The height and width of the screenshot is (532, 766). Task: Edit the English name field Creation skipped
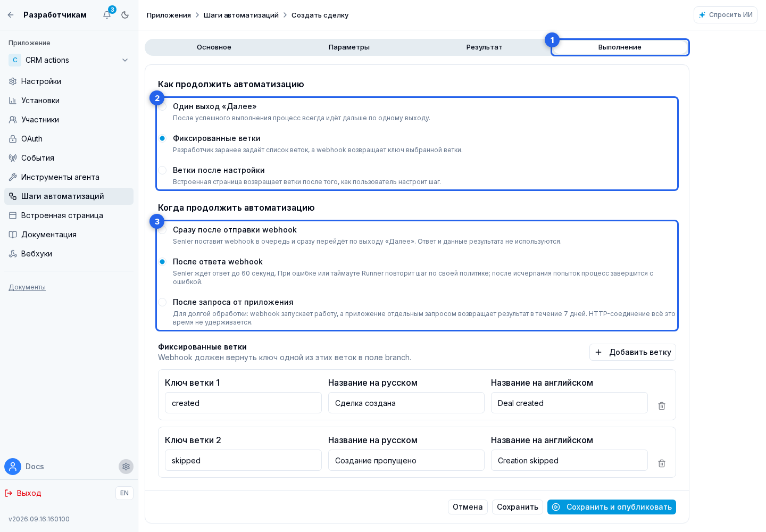click(569, 460)
